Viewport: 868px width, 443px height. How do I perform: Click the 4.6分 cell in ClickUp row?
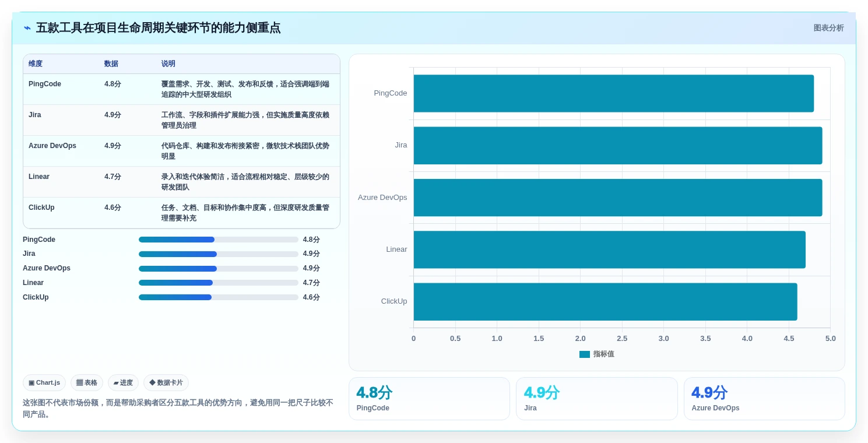(x=113, y=208)
